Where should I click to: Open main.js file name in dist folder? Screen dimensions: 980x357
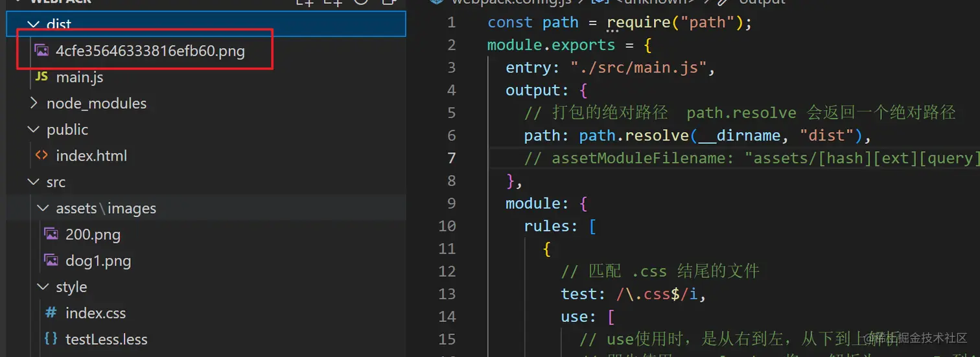coord(80,77)
